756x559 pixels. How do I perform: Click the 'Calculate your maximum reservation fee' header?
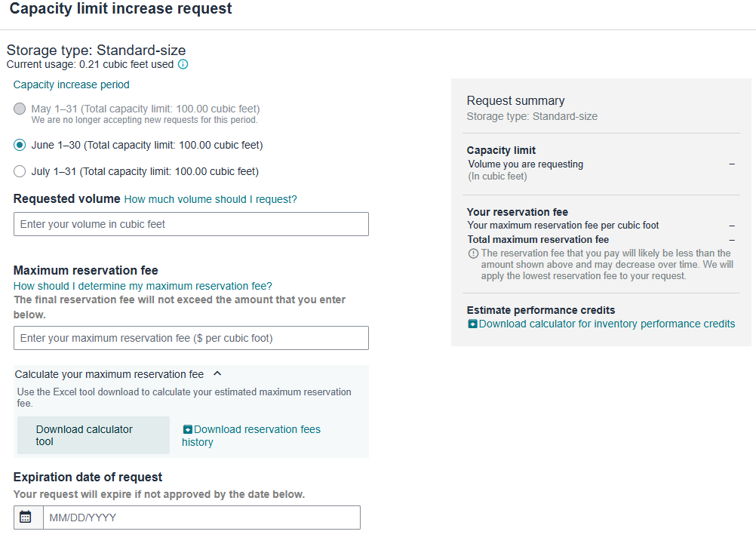109,374
